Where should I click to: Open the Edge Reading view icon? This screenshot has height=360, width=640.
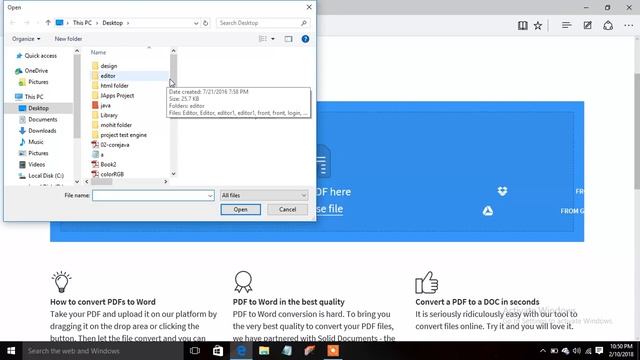522,25
